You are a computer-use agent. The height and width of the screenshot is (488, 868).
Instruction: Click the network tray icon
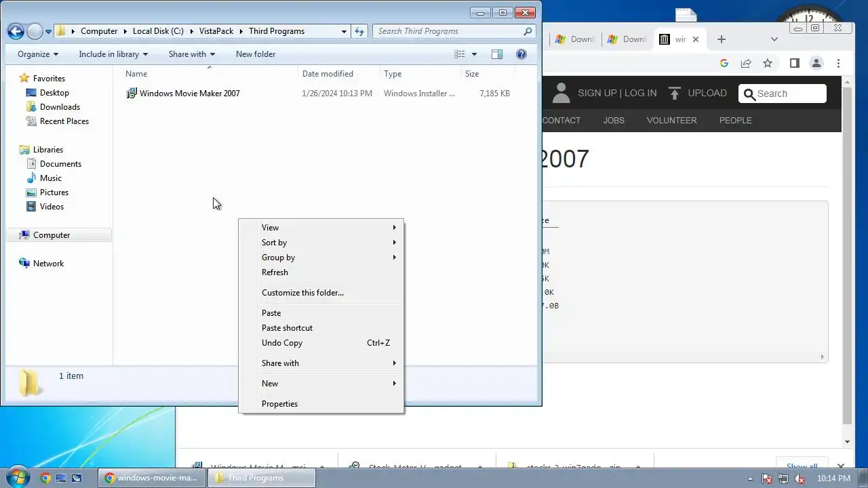point(783,478)
